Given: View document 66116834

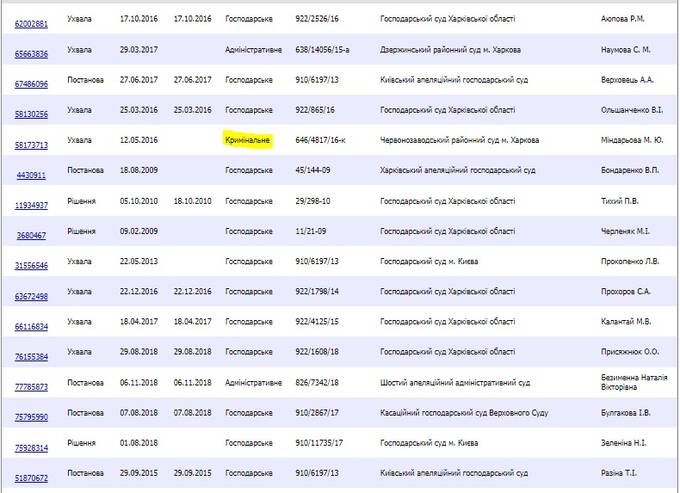Looking at the screenshot, I should pyautogui.click(x=30, y=325).
